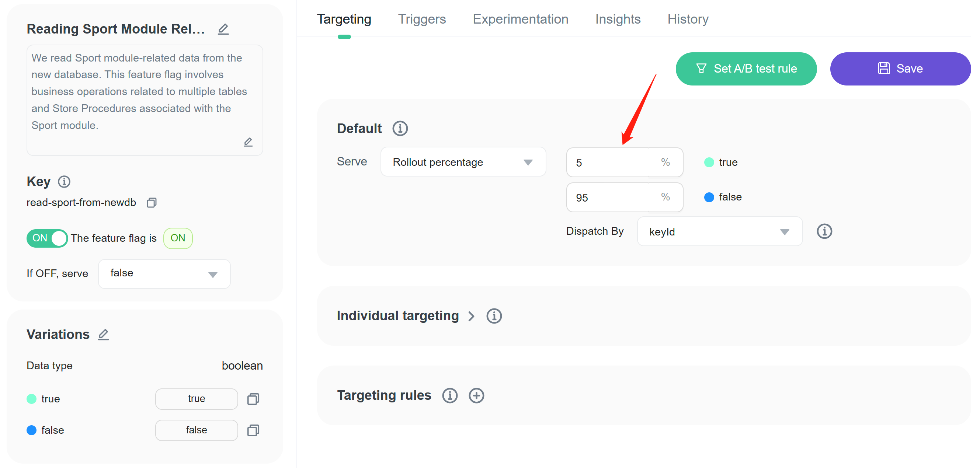The image size is (980, 468).
Task: Switch to the Targeting tab
Action: click(x=344, y=19)
